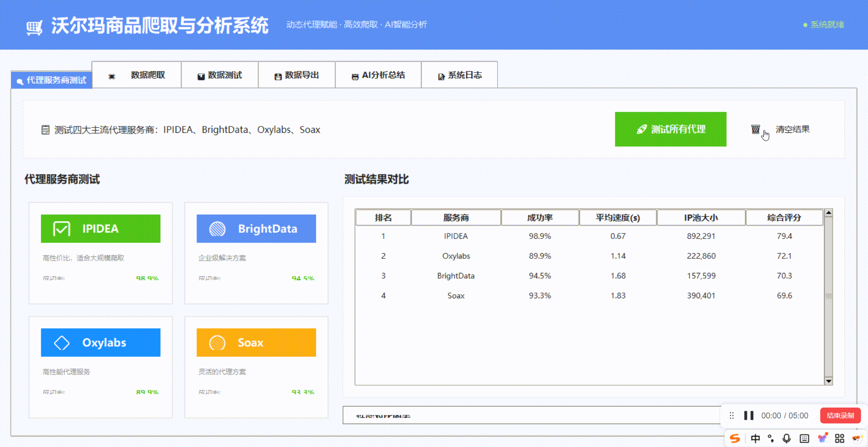868x447 pixels.
Task: Open the 系统日志 tab
Action: coord(459,75)
